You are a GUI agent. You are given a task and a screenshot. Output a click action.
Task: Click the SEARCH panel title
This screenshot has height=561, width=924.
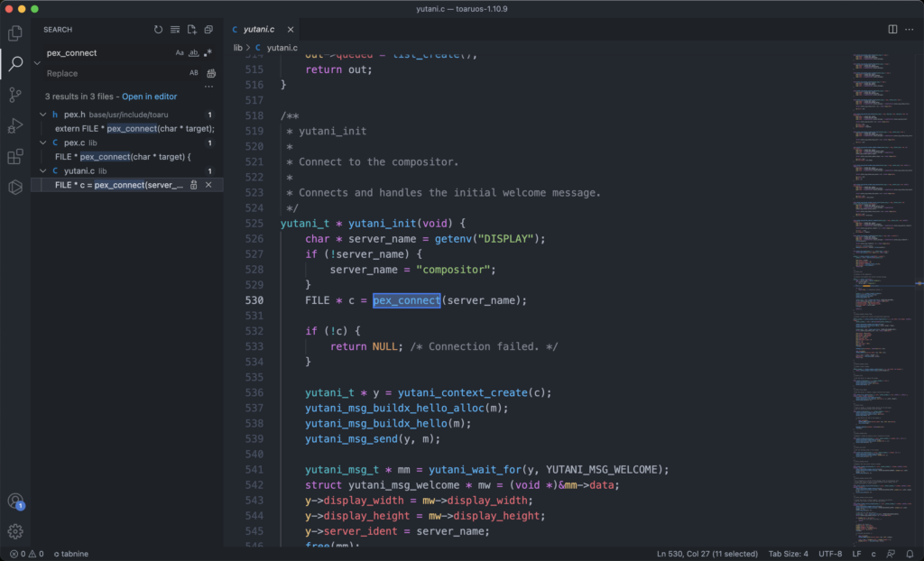click(58, 30)
